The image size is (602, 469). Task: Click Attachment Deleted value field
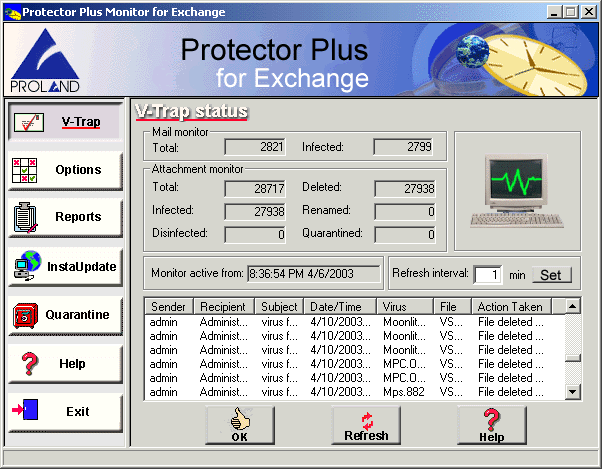pyautogui.click(x=405, y=189)
